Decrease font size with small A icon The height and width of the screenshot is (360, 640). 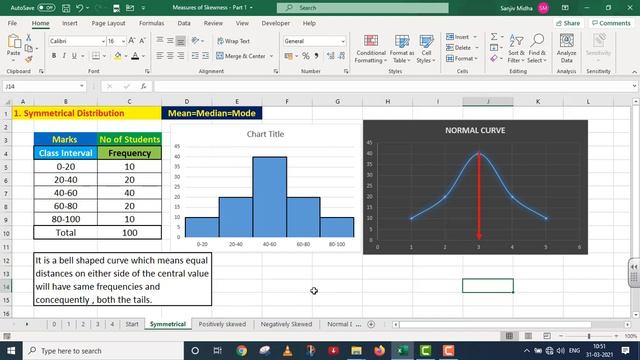coord(142,41)
